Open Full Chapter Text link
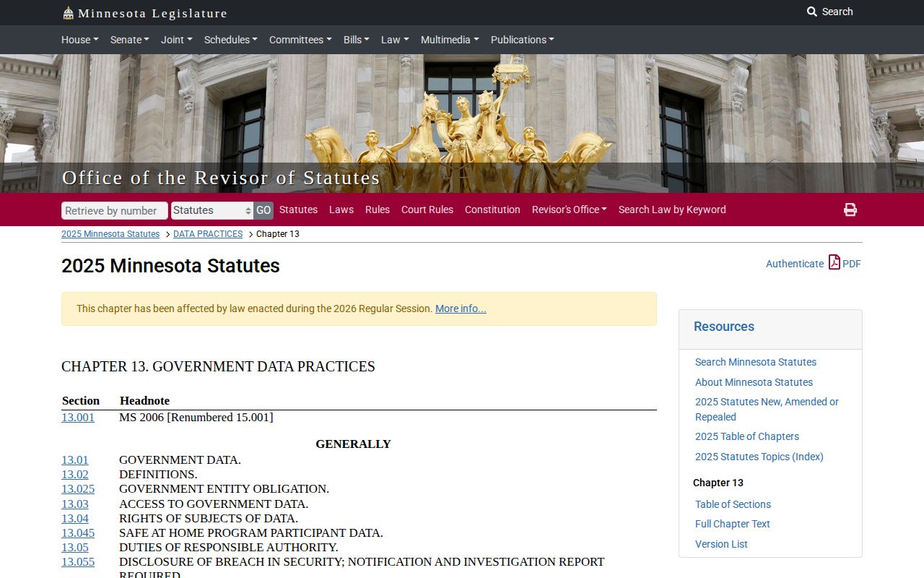The width and height of the screenshot is (924, 578). (x=733, y=524)
